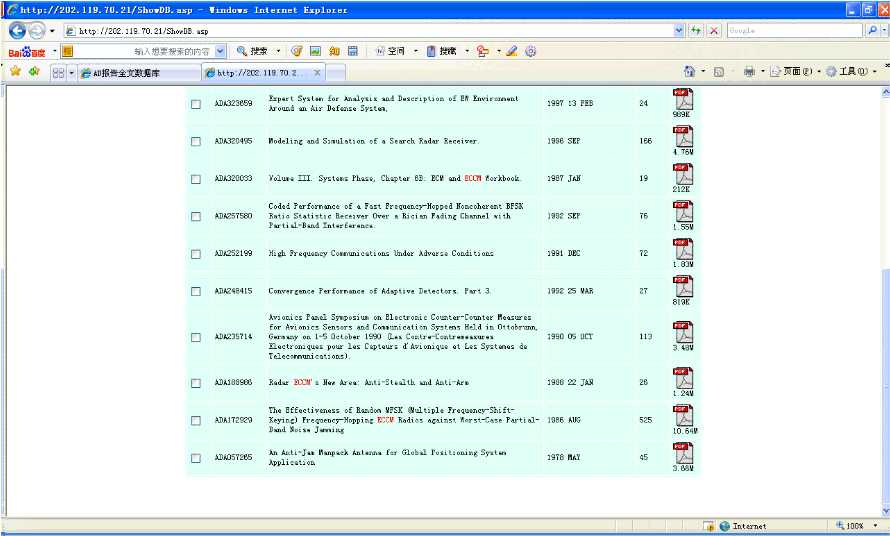Select the checkbox for ADA057265

point(196,458)
